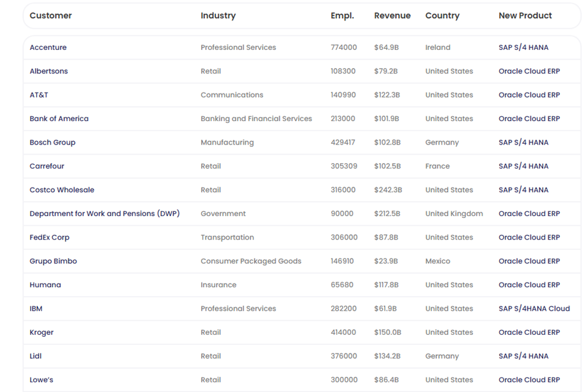Click the Lowe's customer link
The width and height of the screenshot is (587, 392).
(41, 380)
